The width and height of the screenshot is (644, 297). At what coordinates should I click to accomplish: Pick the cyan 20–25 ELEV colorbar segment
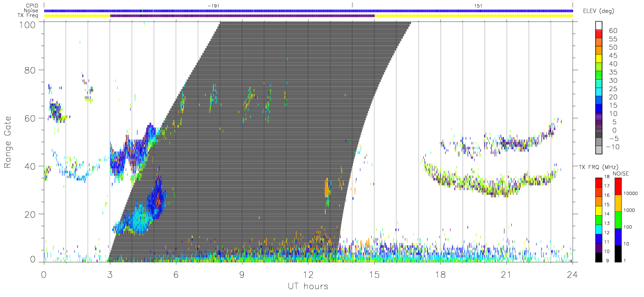599,92
